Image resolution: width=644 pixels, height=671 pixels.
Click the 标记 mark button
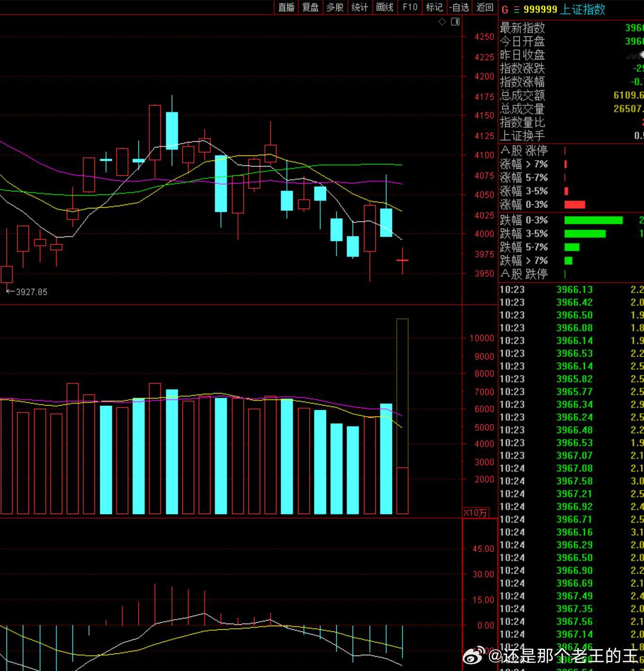434,7
